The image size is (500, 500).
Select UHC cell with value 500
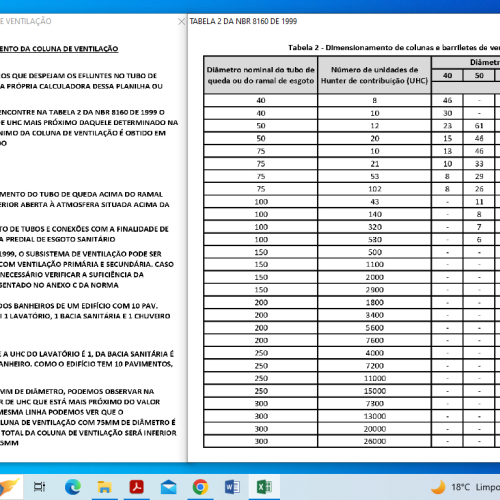(374, 252)
